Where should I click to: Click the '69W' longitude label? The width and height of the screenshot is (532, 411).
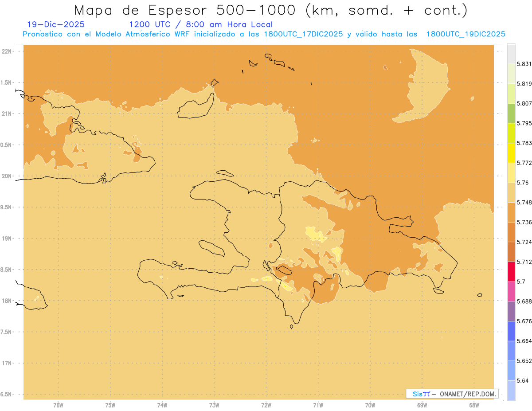pos(422,405)
